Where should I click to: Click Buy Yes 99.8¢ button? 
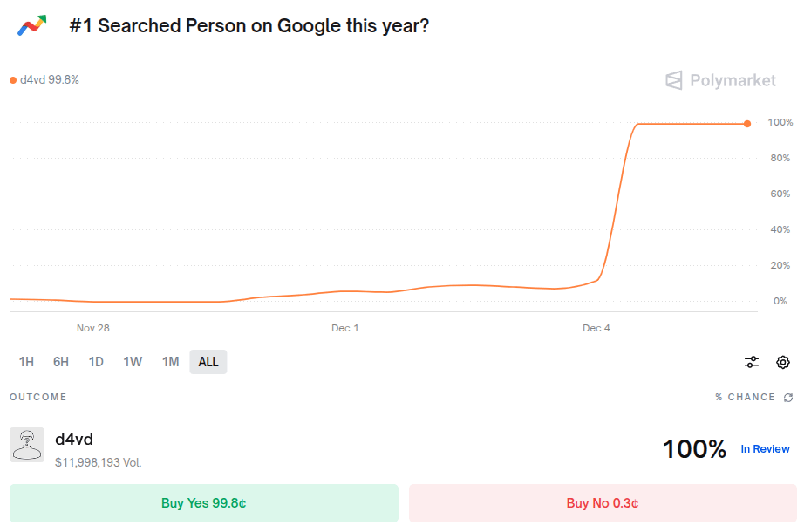(x=204, y=503)
